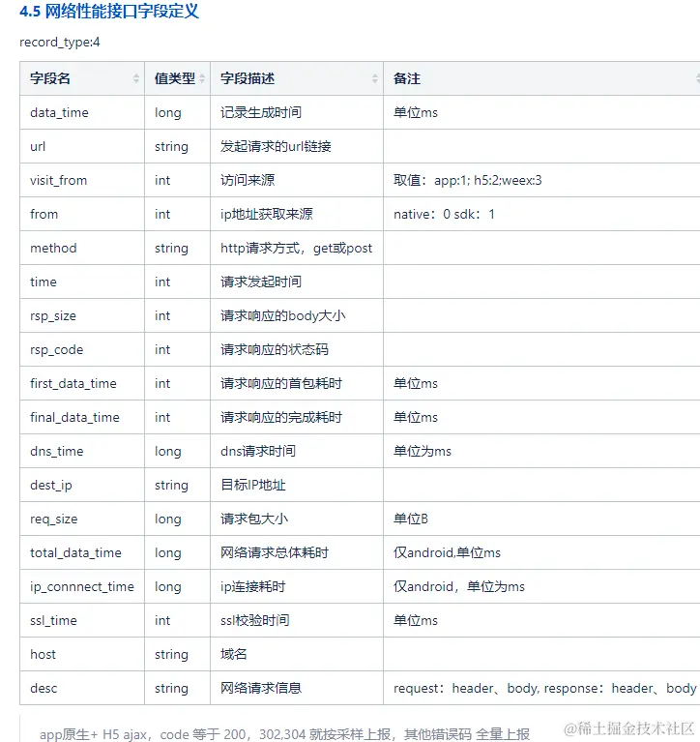This screenshot has height=742, width=700.
Task: Click remark 仅android，单位为ms in ip_connnect_time row
Action: [x=459, y=586]
